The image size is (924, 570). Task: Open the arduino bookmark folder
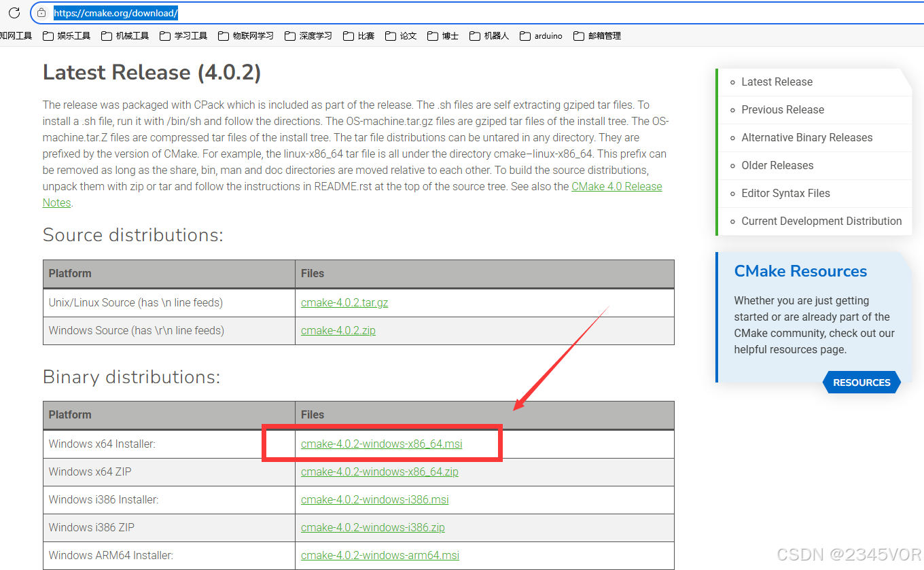pos(541,36)
